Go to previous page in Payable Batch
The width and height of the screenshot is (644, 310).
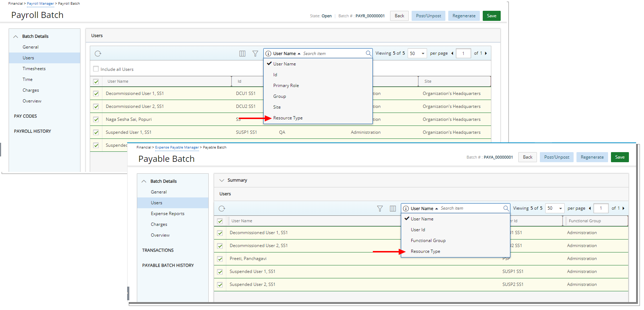tap(590, 208)
